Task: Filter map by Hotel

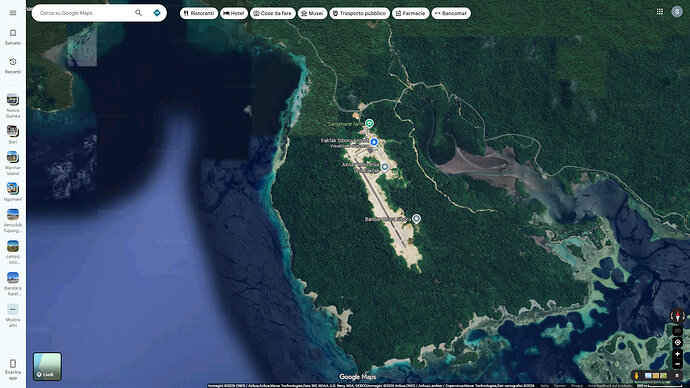Action: tap(234, 13)
